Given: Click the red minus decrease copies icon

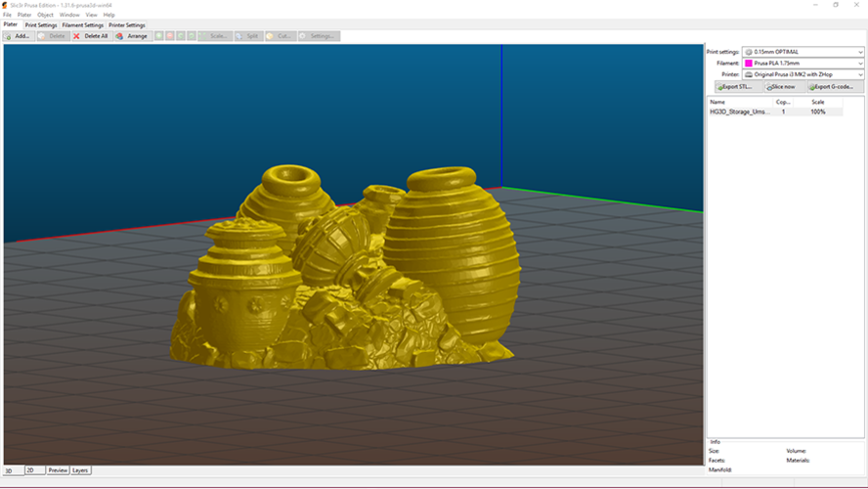Looking at the screenshot, I should (170, 36).
